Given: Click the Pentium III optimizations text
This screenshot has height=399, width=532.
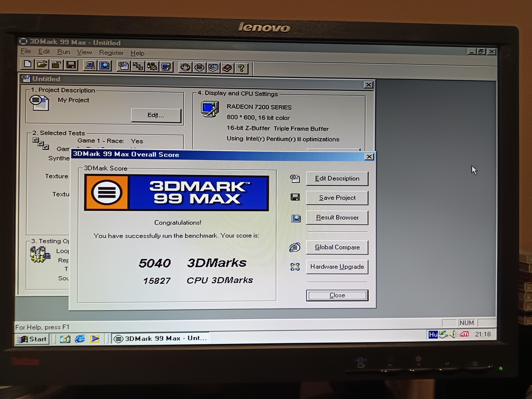Looking at the screenshot, I should (283, 139).
